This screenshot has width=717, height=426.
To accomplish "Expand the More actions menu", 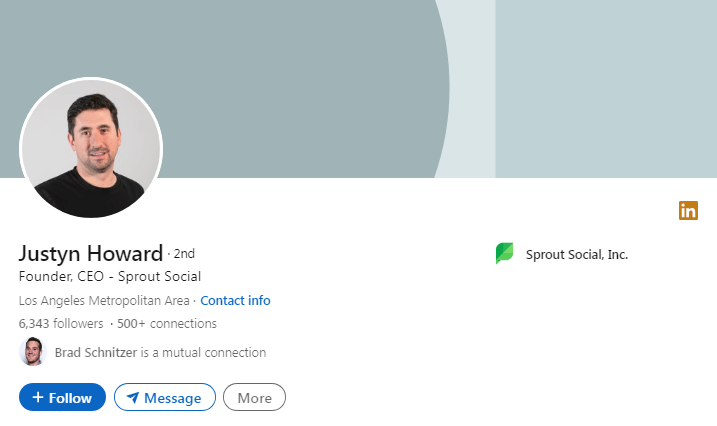I will point(254,397).
